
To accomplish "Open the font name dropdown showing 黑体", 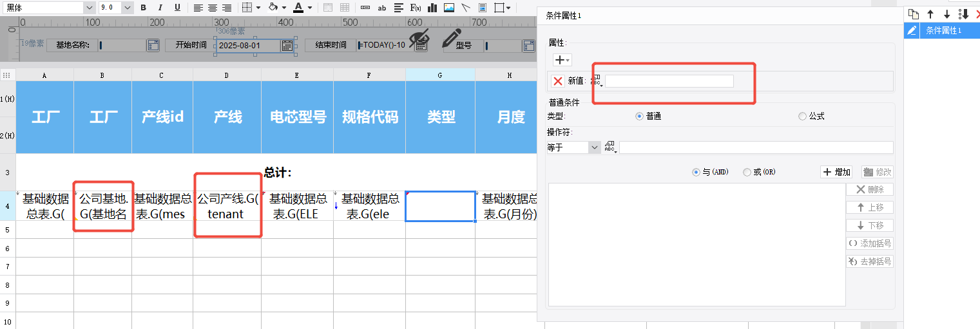I will coord(89,7).
